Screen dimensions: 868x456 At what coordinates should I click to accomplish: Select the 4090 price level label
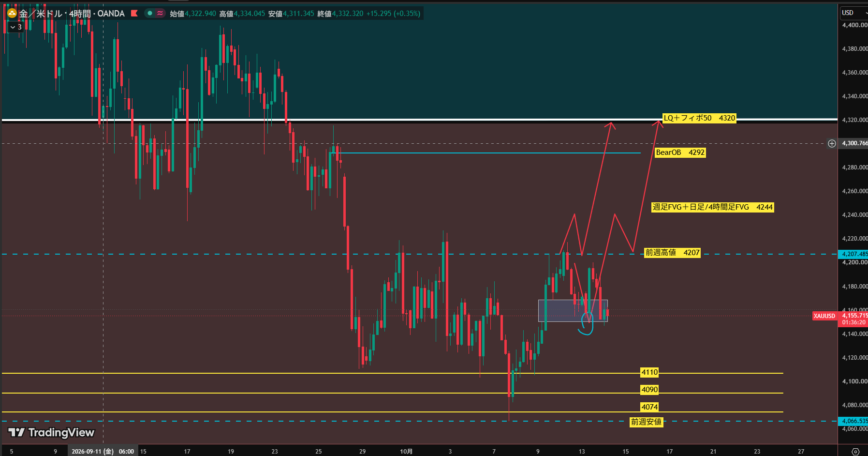649,390
